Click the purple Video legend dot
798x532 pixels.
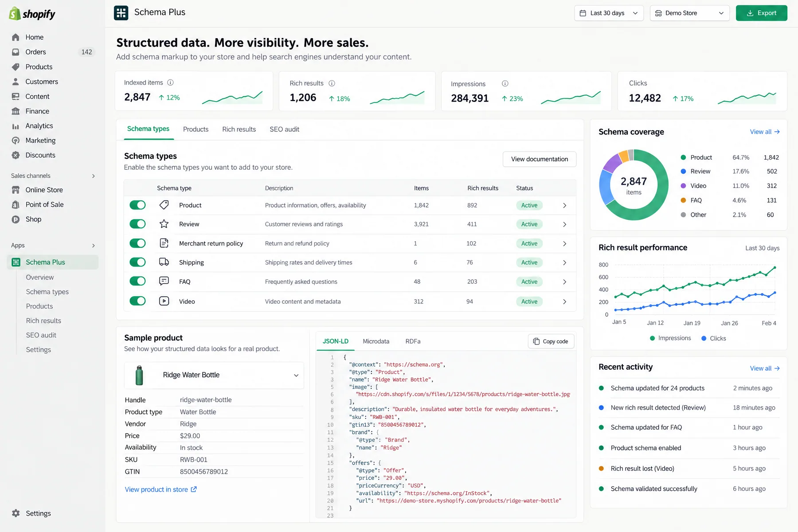point(683,186)
